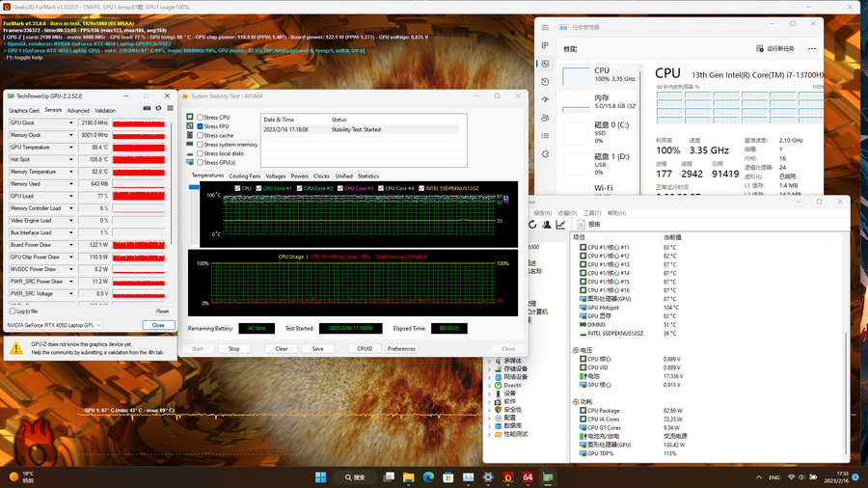Open Task Manager App history icon

pos(545,82)
